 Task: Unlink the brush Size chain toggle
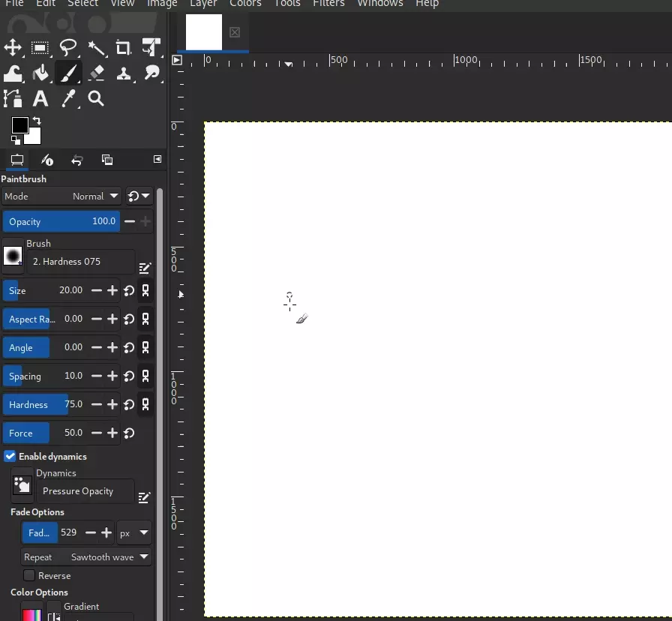[145, 291]
